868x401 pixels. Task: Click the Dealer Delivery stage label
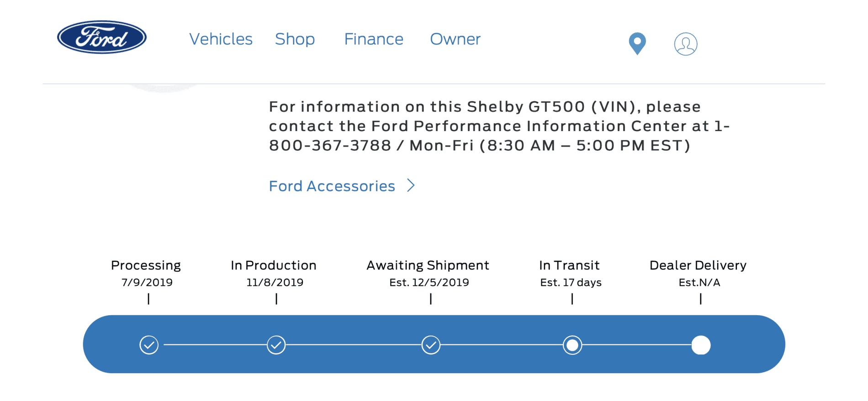pos(698,265)
